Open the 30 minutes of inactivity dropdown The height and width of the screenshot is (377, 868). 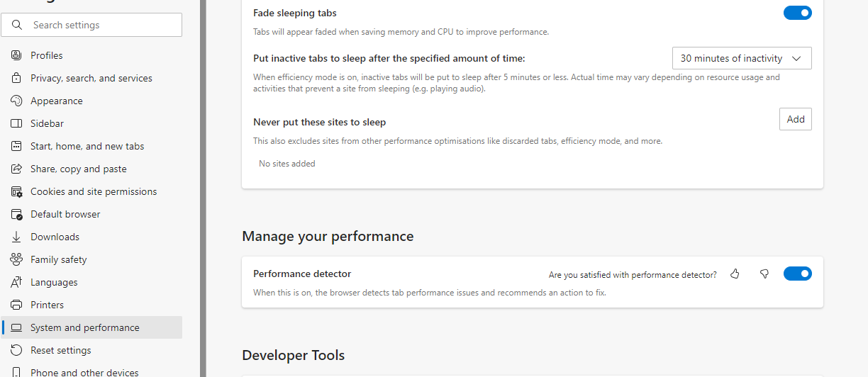[x=742, y=58]
